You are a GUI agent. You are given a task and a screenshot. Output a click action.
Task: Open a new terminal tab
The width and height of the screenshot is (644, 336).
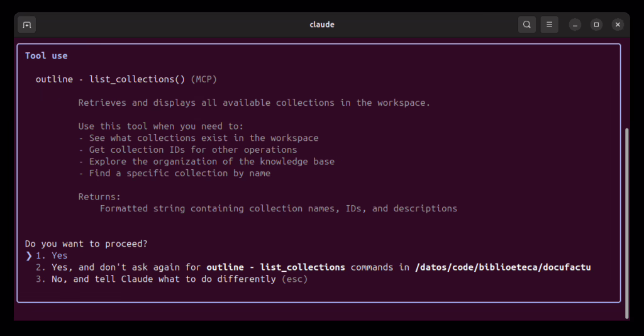coord(26,25)
